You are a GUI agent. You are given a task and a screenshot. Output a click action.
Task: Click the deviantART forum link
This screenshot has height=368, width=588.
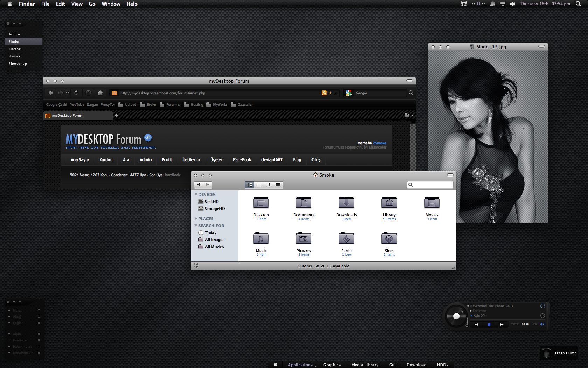[x=272, y=159]
